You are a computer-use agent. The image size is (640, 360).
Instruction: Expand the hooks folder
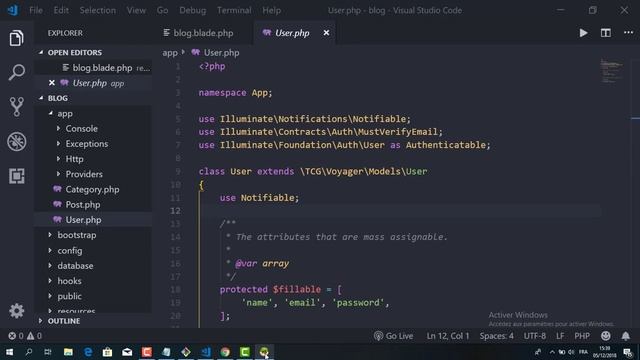click(x=69, y=281)
